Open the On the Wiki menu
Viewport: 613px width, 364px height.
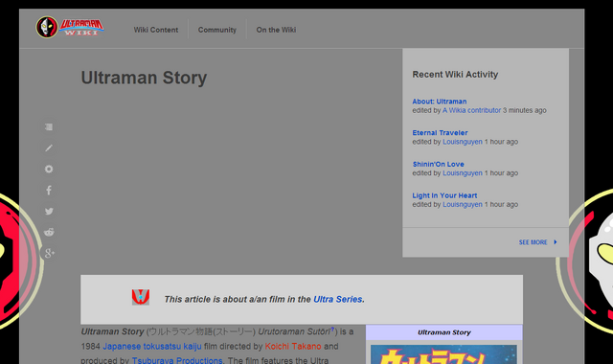point(276,30)
